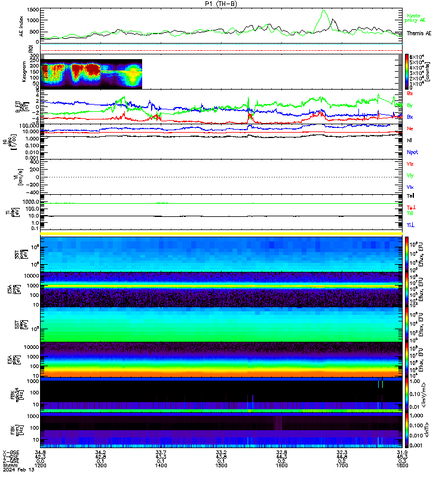The image size is (448, 478).
Task: Click the FBK scm nT color bar
Action: (x=407, y=430)
